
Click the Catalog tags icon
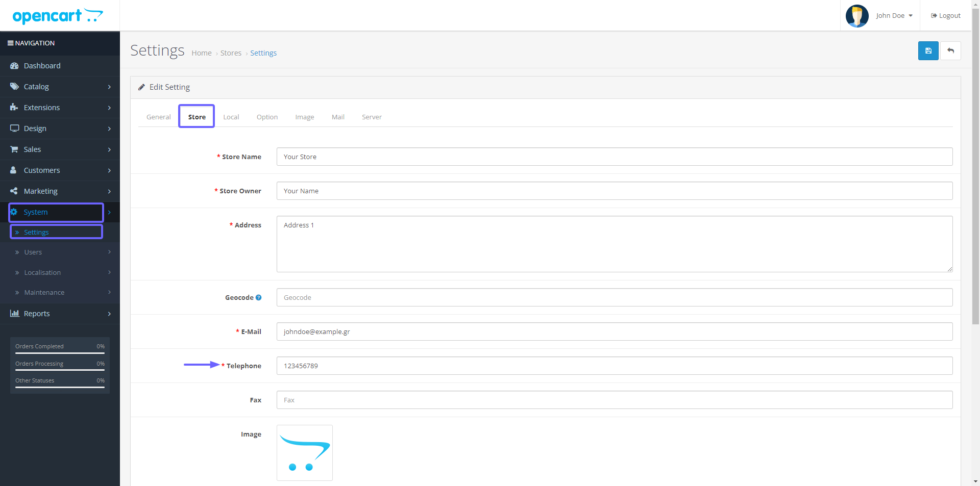(14, 87)
